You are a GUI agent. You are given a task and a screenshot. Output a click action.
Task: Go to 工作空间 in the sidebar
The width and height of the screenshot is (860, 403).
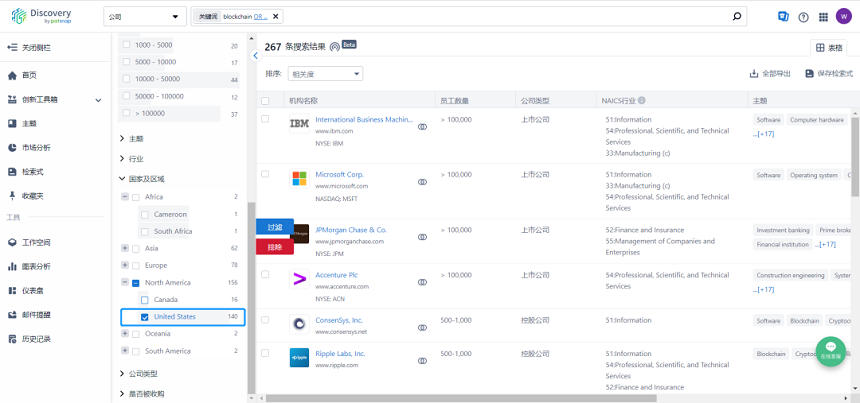tap(35, 242)
